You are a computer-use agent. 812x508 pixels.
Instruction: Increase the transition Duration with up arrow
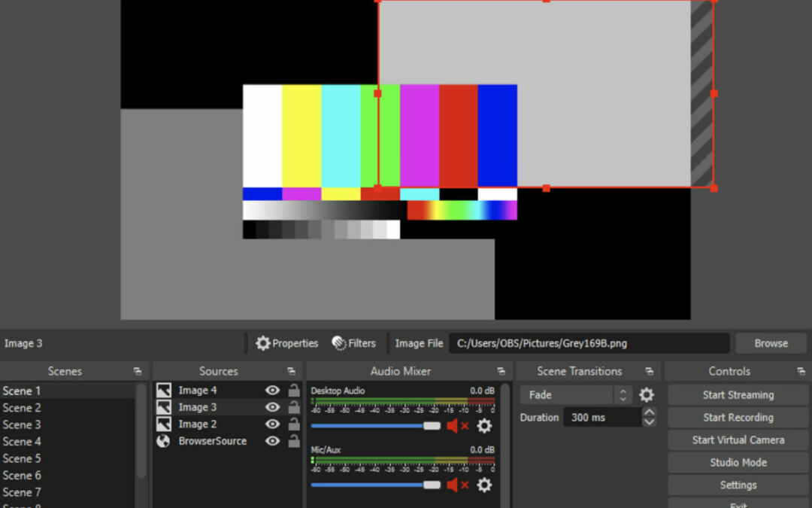(x=650, y=412)
